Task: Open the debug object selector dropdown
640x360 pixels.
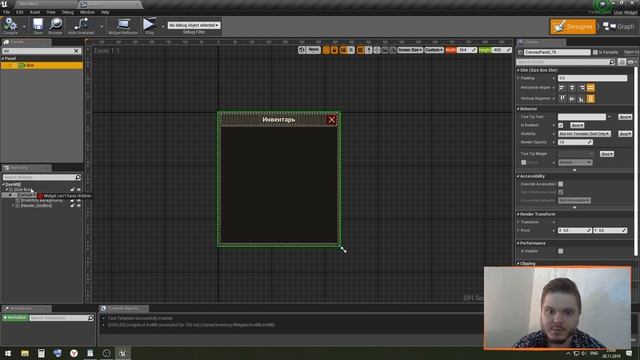Action: click(194, 25)
